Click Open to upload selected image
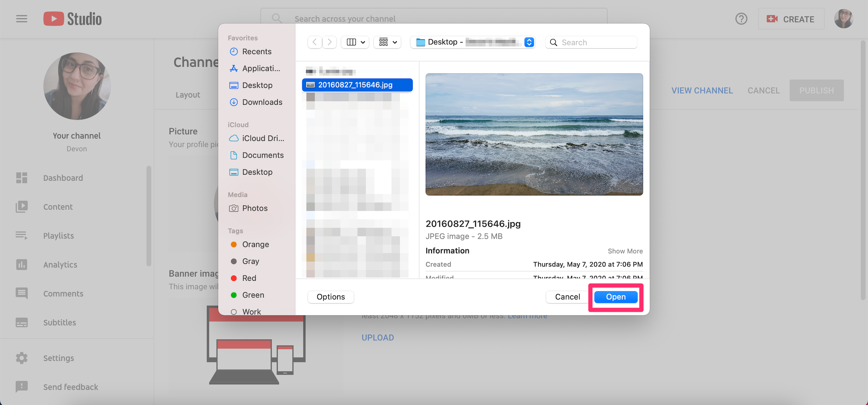This screenshot has height=405, width=868. point(616,297)
